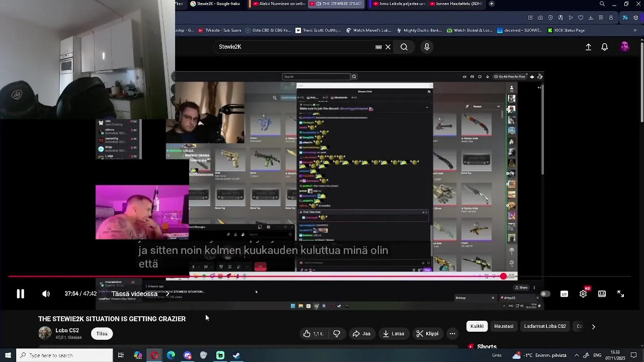Click the browser heart bookmark icon
Viewport: 644px width, 362px height.
point(581,18)
